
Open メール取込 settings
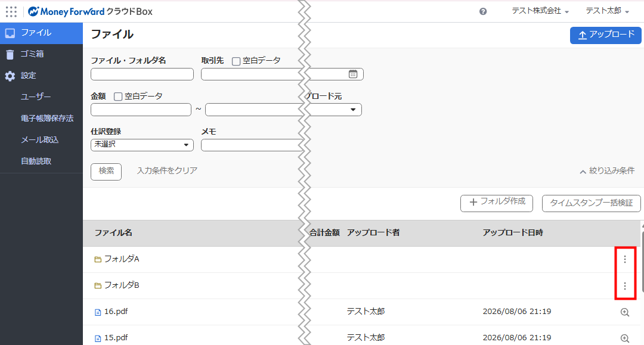tap(40, 139)
